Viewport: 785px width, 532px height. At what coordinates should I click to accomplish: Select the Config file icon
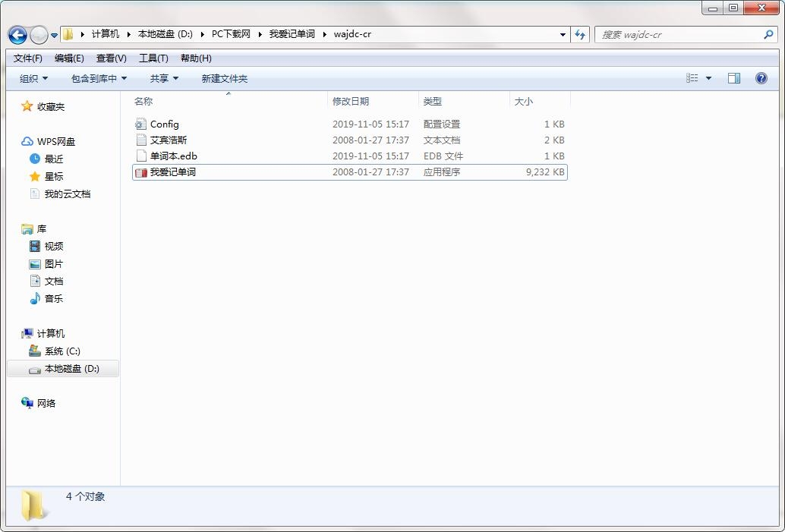click(141, 124)
